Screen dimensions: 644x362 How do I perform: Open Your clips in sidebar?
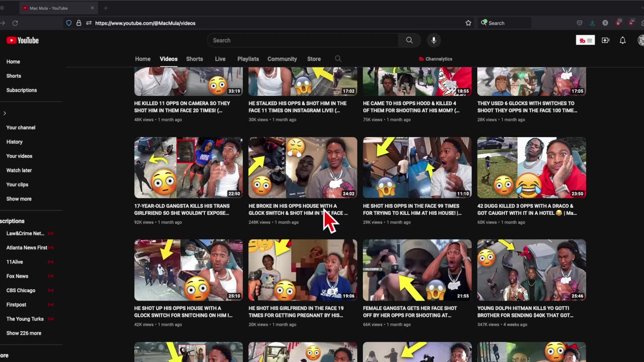[17, 185]
